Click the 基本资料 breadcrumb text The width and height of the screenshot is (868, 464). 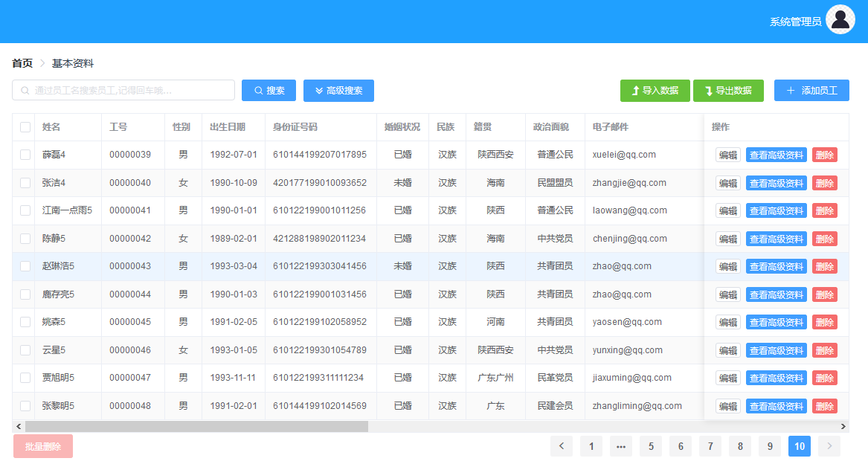click(x=72, y=63)
